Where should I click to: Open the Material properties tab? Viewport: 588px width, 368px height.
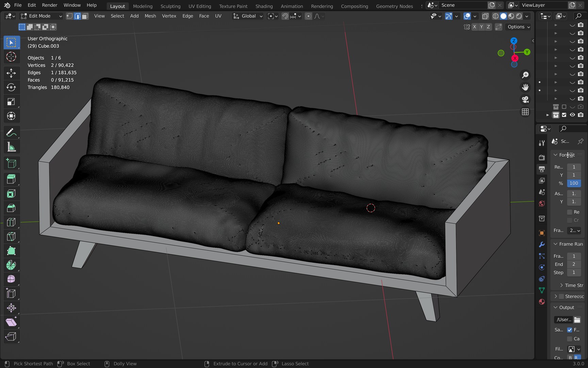pos(542,302)
